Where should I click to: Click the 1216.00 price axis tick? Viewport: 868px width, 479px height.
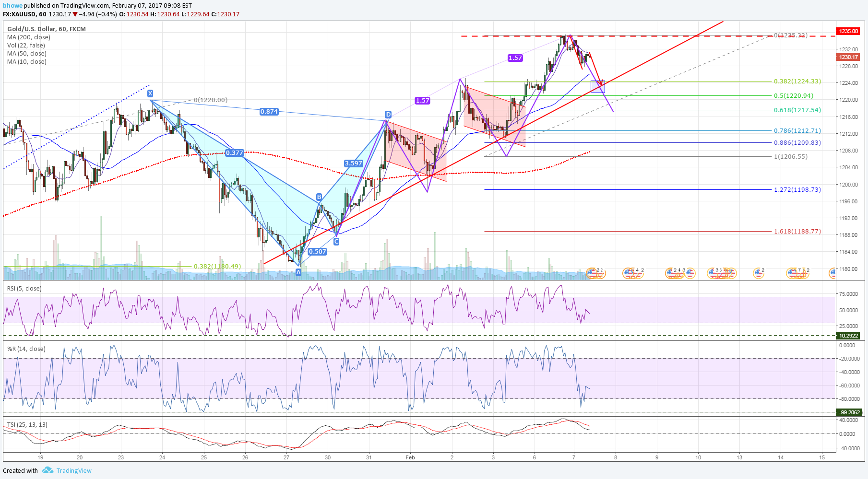(x=848, y=117)
